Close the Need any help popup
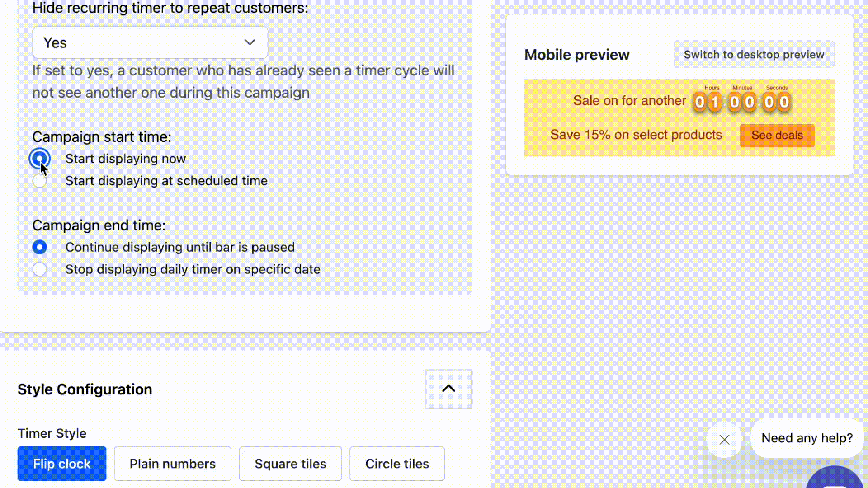The image size is (868, 488). pos(724,440)
